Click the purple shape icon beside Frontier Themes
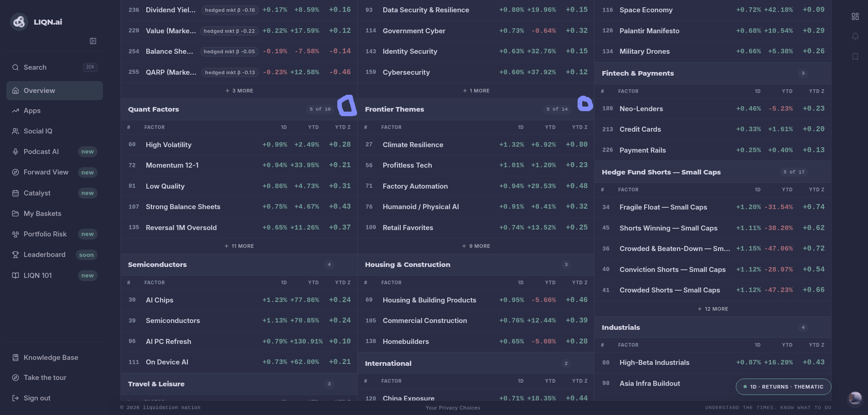Viewport: 868px width, 415px height. tap(585, 103)
